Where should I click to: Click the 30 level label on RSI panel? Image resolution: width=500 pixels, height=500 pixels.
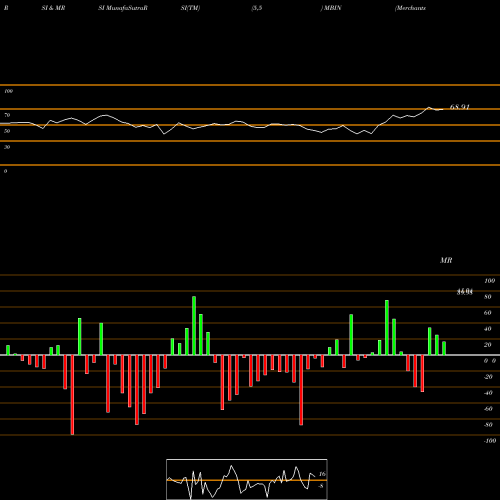click(7, 147)
